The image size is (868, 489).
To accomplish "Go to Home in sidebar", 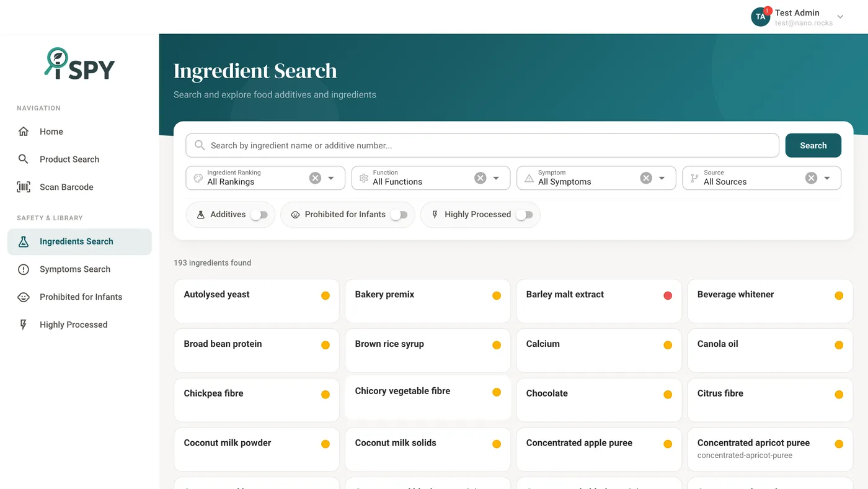I will tap(79, 132).
